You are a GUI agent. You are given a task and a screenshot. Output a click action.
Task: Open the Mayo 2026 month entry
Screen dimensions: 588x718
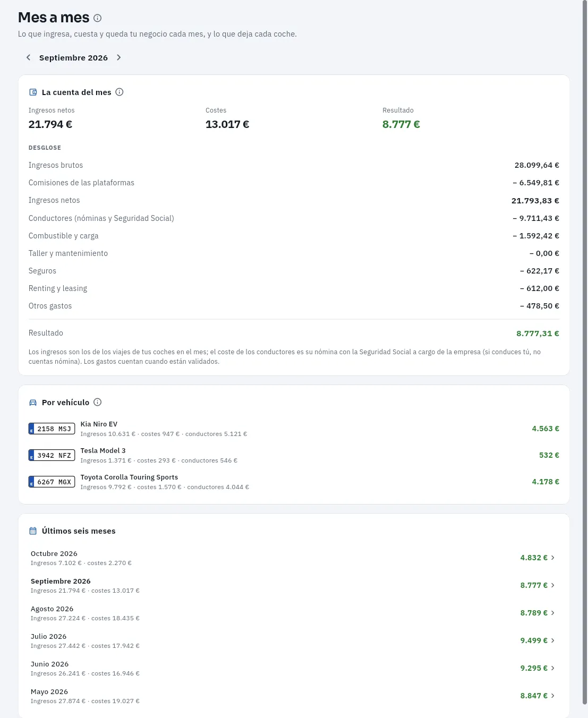tap(294, 696)
